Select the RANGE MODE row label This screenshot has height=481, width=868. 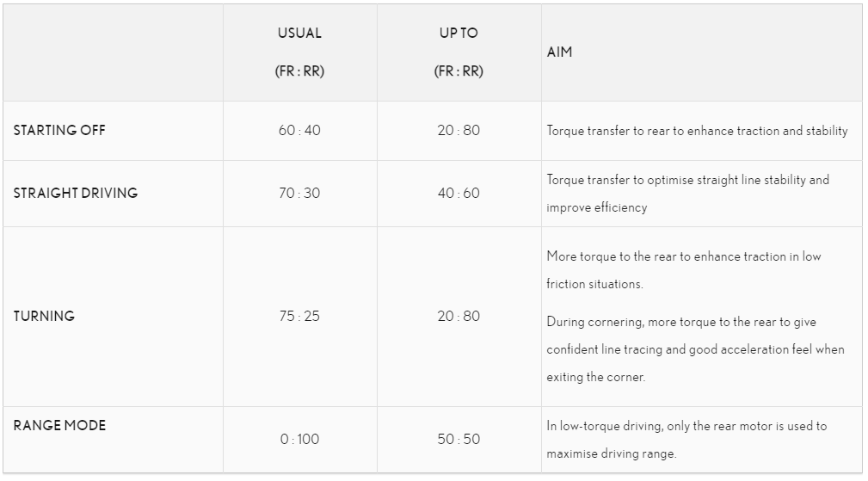tap(59, 425)
